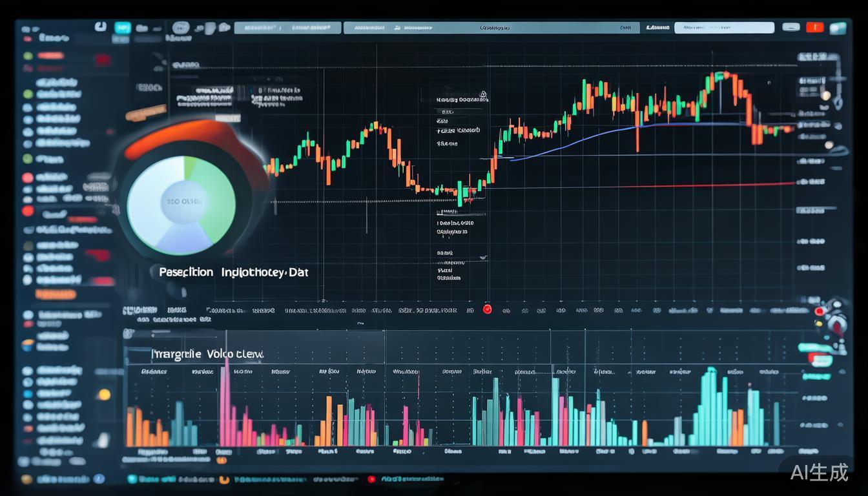
Task: Click the teal square icon at top-right
Action: (x=838, y=28)
